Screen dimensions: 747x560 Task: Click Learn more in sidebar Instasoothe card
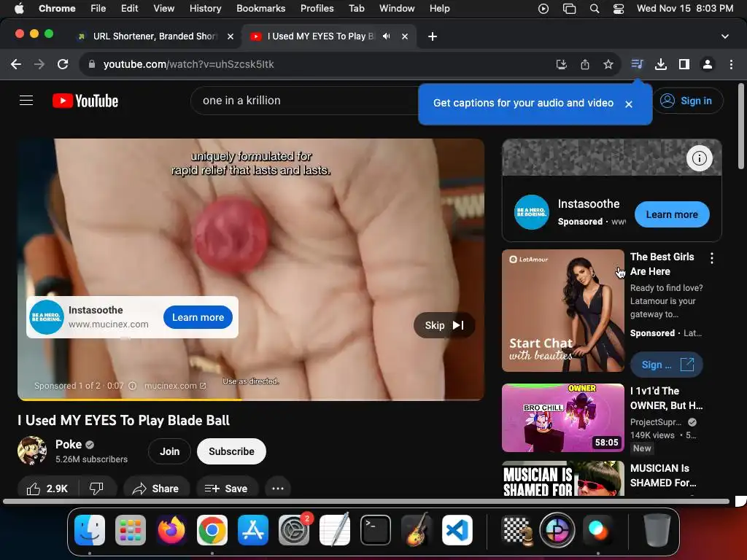tap(672, 214)
